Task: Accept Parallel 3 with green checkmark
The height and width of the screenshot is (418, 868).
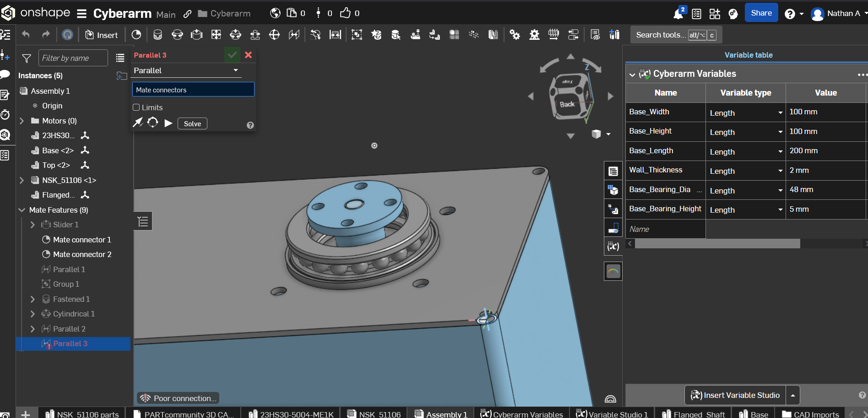Action: click(x=232, y=55)
